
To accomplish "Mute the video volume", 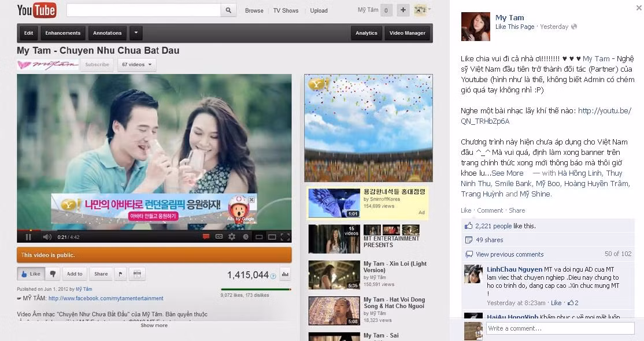I will pos(47,237).
